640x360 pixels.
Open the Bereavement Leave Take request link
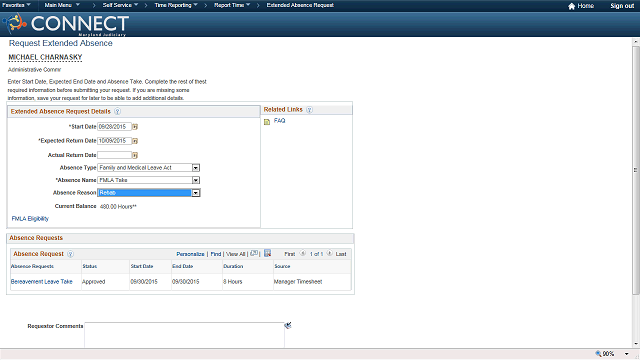click(42, 282)
